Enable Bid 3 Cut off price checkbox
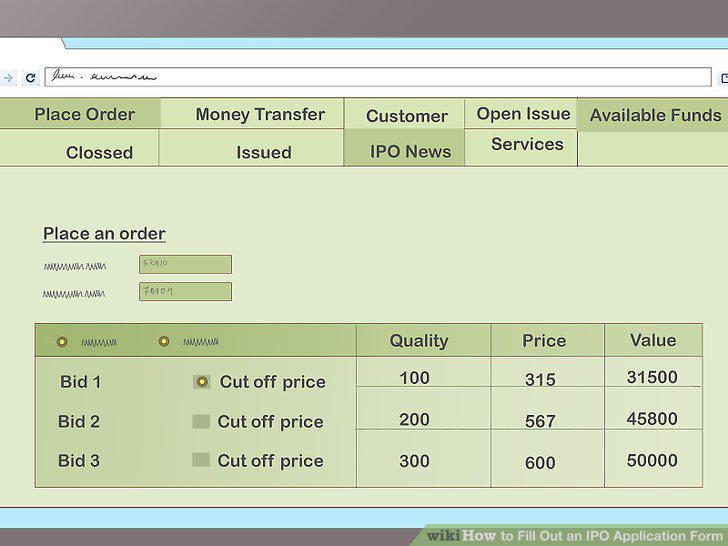The height and width of the screenshot is (546, 728). tap(201, 460)
